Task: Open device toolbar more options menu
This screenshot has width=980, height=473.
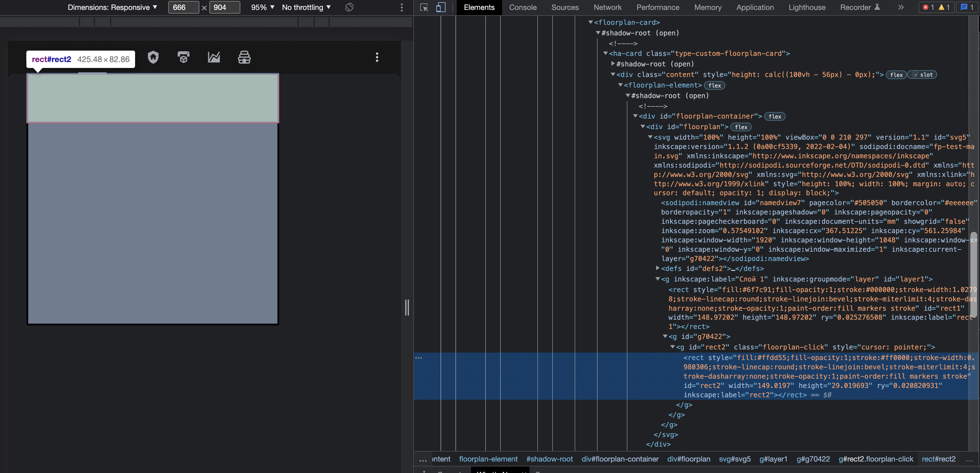Action: pyautogui.click(x=402, y=7)
